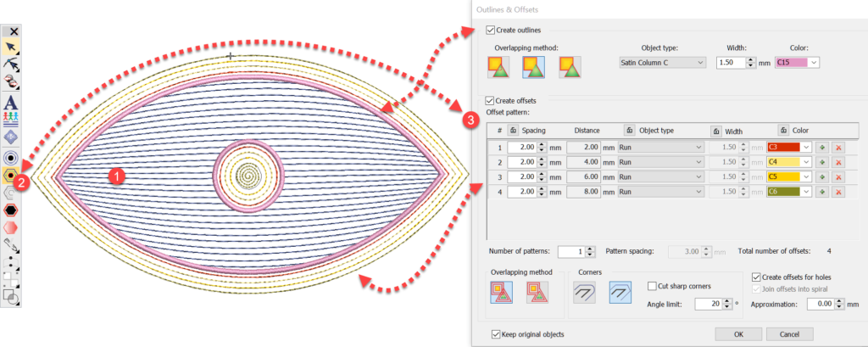Click the Cancel button

point(789,334)
